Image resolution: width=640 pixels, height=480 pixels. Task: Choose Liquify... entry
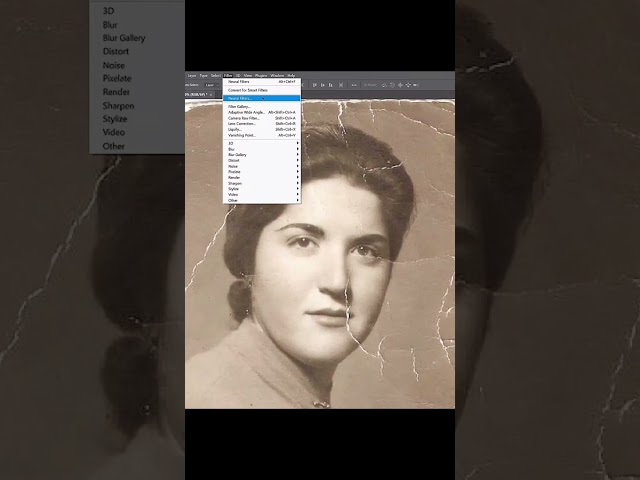(262, 129)
